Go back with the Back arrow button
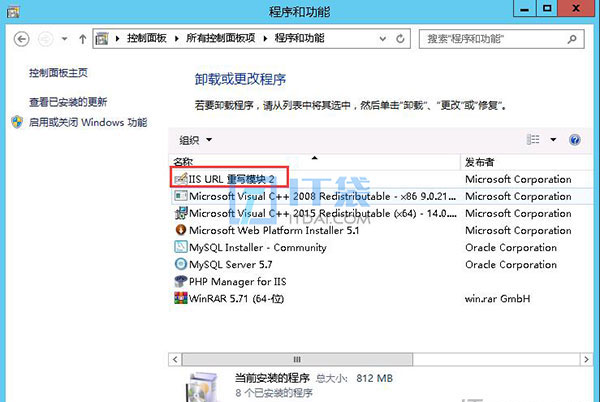Viewport: 600px width, 402px height. (x=21, y=39)
